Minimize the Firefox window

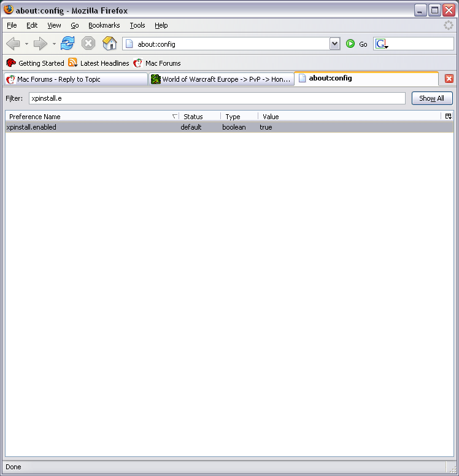tap(420, 10)
